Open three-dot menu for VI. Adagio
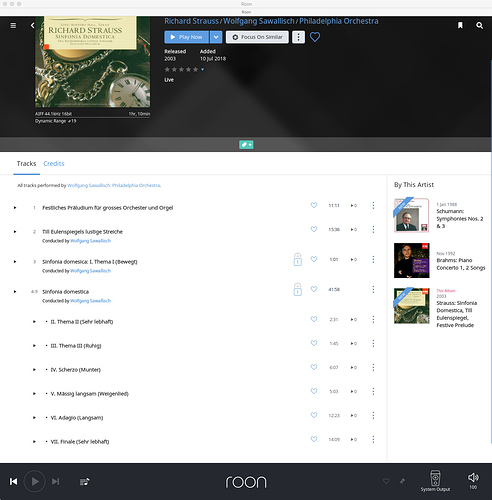This screenshot has width=492, height=500. tap(373, 415)
